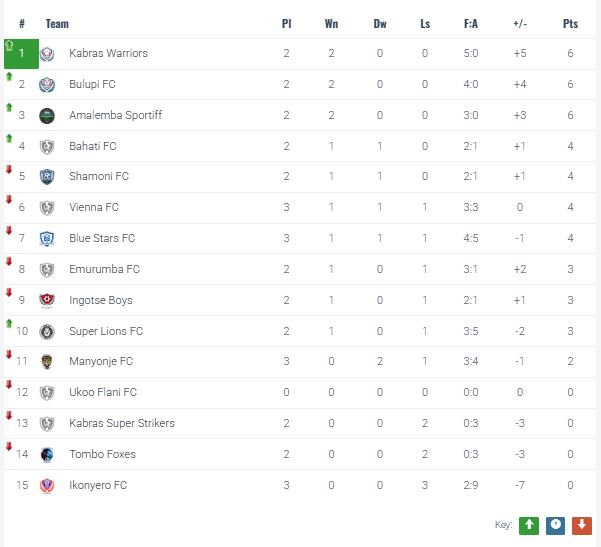The height and width of the screenshot is (547, 601).
Task: Click the F:A column header
Action: click(472, 24)
